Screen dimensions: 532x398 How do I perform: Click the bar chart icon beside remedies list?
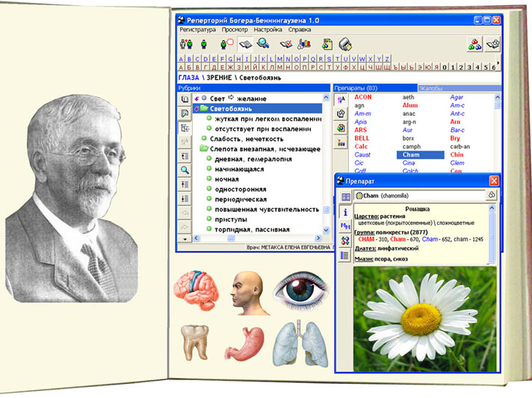(x=341, y=142)
